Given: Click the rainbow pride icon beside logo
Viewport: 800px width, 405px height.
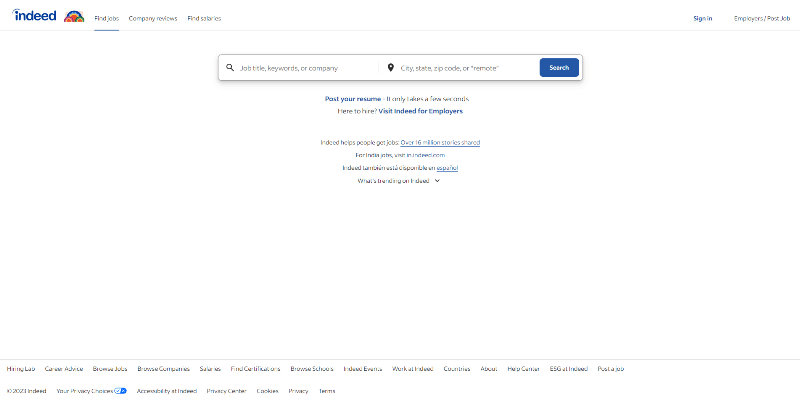Looking at the screenshot, I should (74, 16).
